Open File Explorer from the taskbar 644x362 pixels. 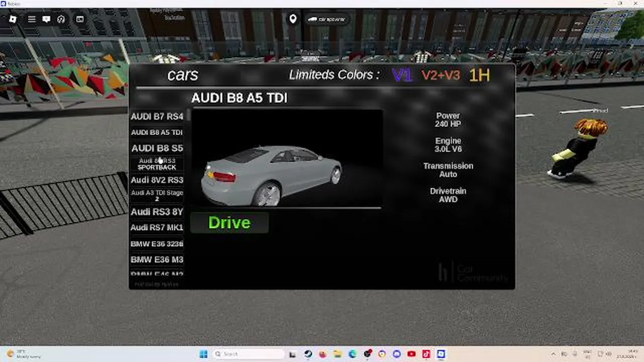337,354
